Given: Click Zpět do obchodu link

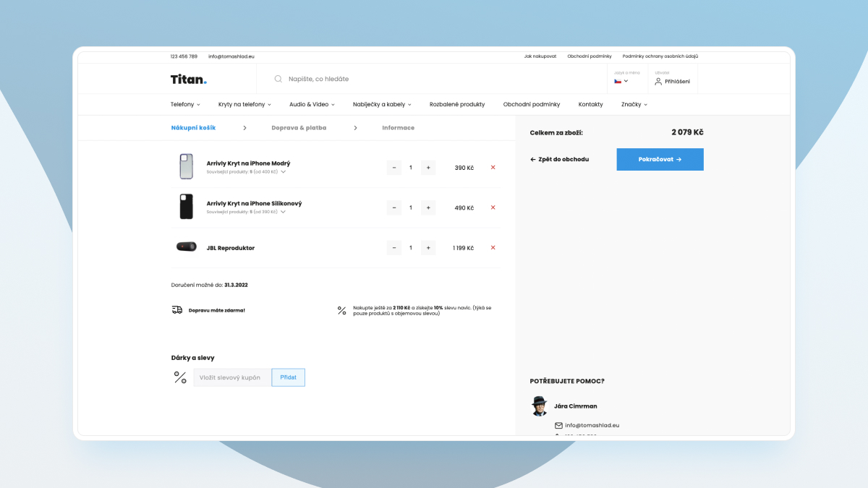Looking at the screenshot, I should 559,159.
